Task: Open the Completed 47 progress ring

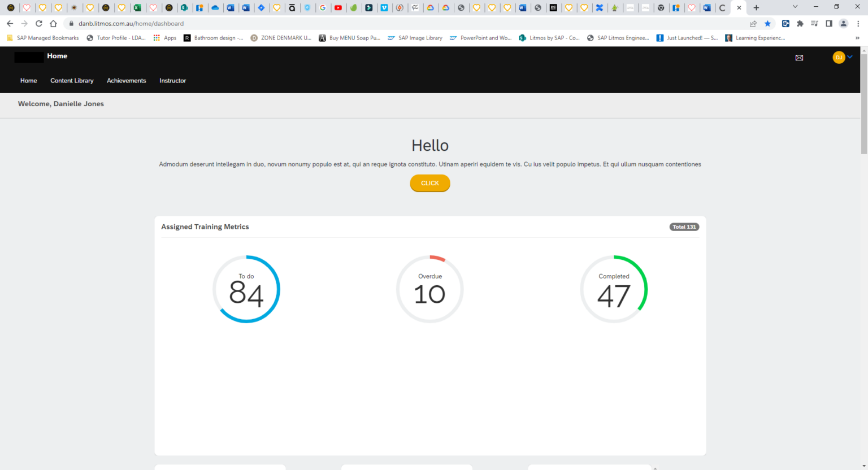Action: (614, 289)
